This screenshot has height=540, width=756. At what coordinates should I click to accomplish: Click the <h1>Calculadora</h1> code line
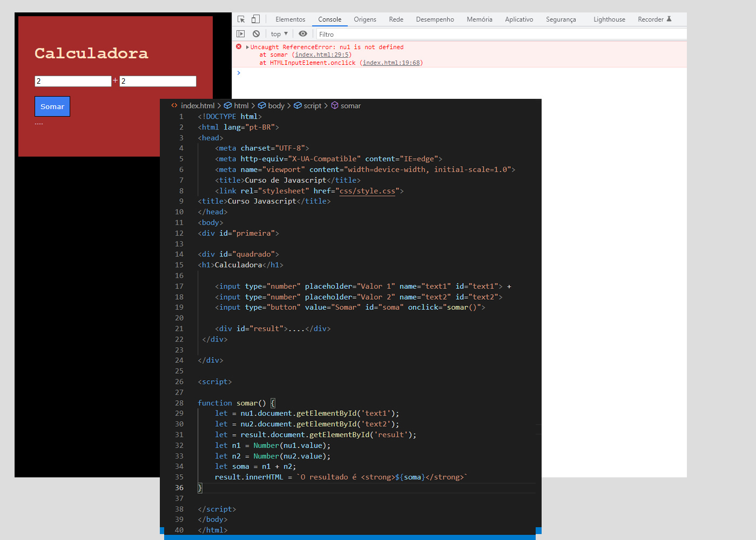pyautogui.click(x=241, y=265)
